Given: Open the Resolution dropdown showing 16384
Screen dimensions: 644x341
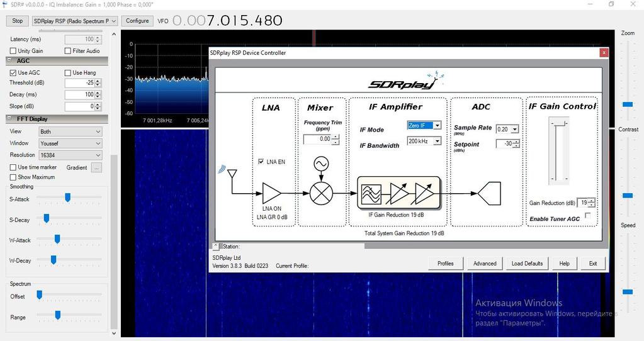Looking at the screenshot, I should click(x=71, y=155).
